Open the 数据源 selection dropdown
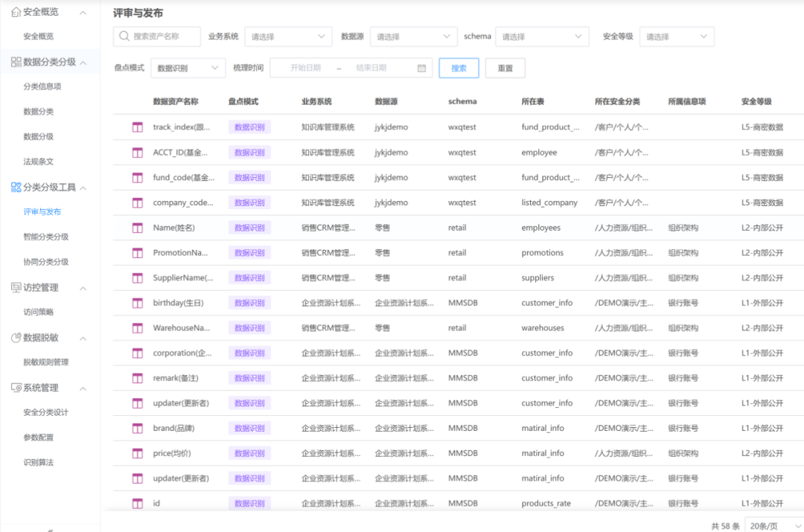 coord(413,36)
